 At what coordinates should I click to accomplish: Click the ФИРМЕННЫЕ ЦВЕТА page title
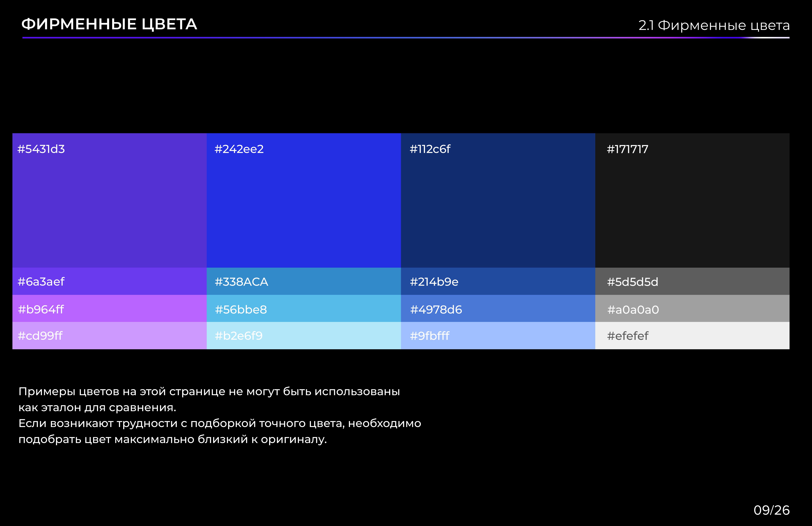[109, 24]
